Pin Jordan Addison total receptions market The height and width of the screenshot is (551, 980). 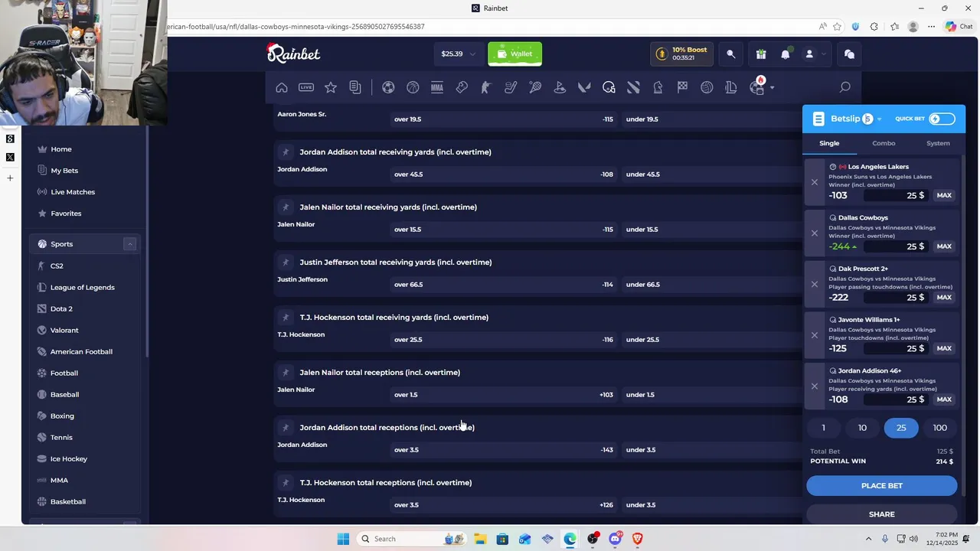pos(285,427)
